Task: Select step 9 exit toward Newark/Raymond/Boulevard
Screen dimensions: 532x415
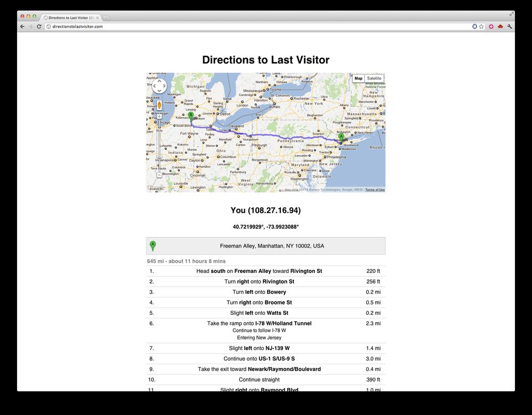Action: pos(265,369)
